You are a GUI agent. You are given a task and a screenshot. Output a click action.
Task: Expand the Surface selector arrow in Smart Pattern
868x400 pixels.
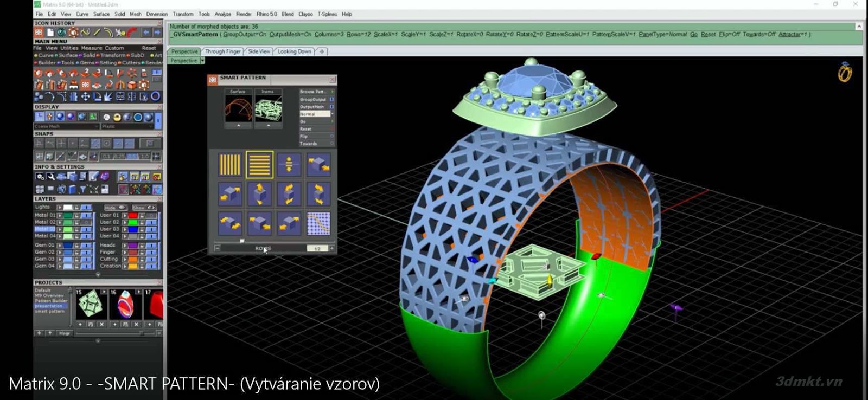(x=239, y=125)
